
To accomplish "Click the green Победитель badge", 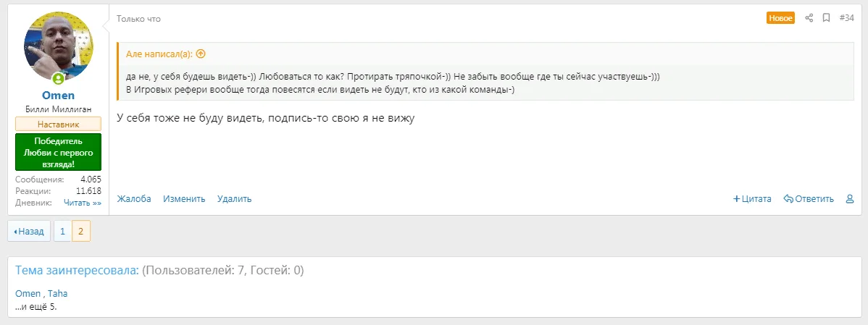I will point(59,153).
